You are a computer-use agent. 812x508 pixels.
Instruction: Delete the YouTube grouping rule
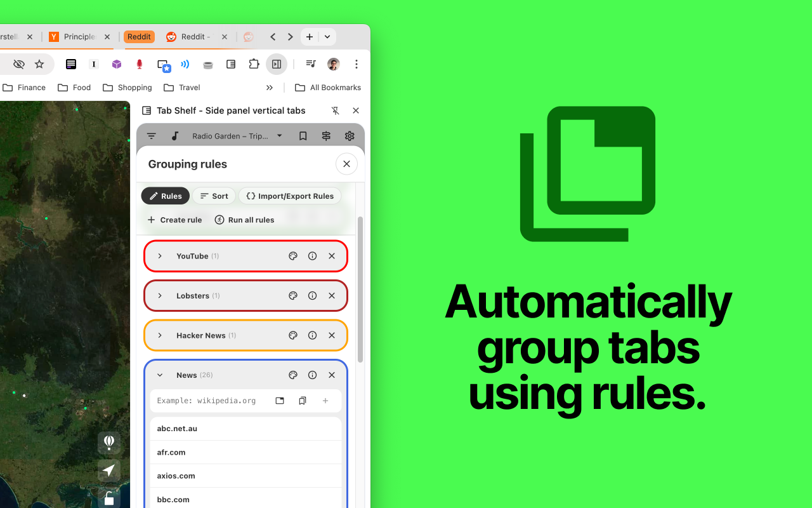(x=332, y=256)
